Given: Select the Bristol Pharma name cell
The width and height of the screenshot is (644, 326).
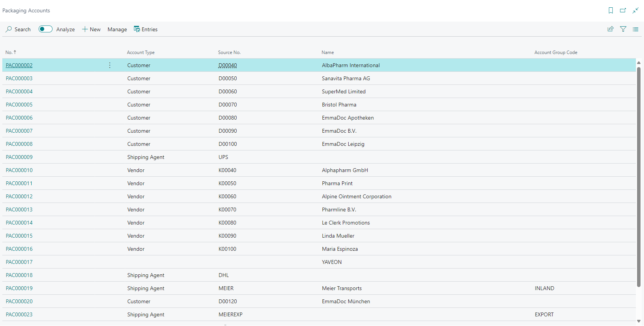Looking at the screenshot, I should tap(339, 105).
